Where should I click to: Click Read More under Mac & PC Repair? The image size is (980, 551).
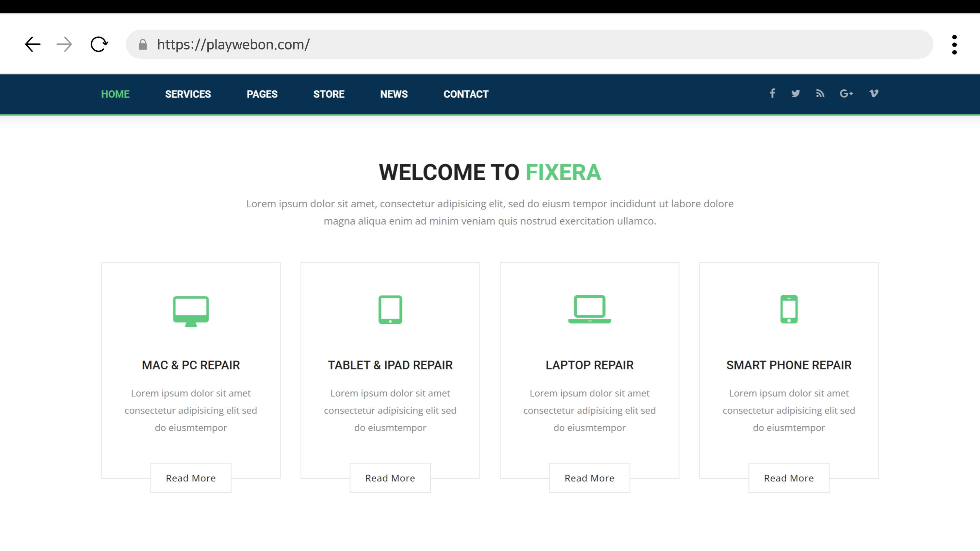[191, 478]
